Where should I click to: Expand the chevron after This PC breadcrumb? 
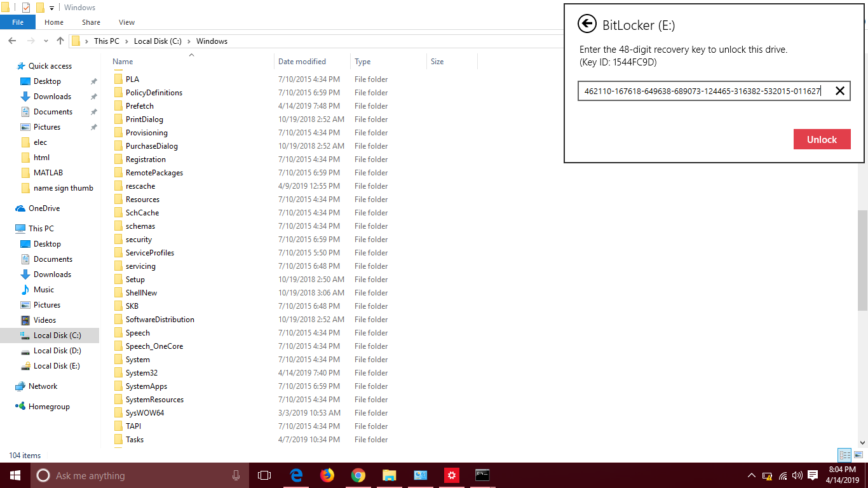(126, 41)
